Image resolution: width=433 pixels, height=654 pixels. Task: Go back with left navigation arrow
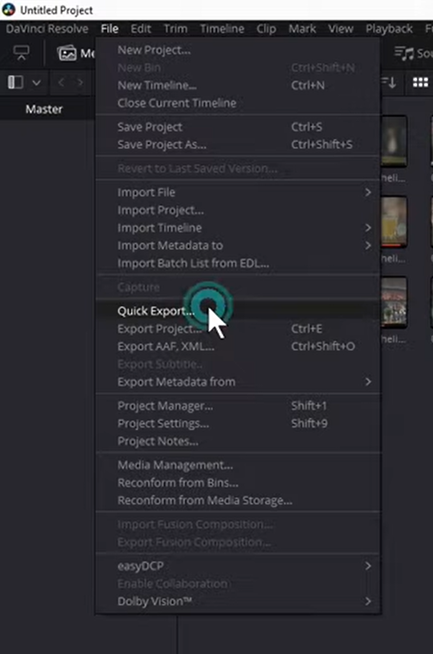pyautogui.click(x=61, y=82)
